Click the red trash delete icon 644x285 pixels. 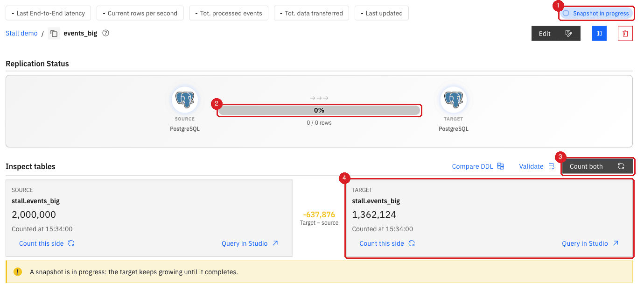(x=625, y=34)
